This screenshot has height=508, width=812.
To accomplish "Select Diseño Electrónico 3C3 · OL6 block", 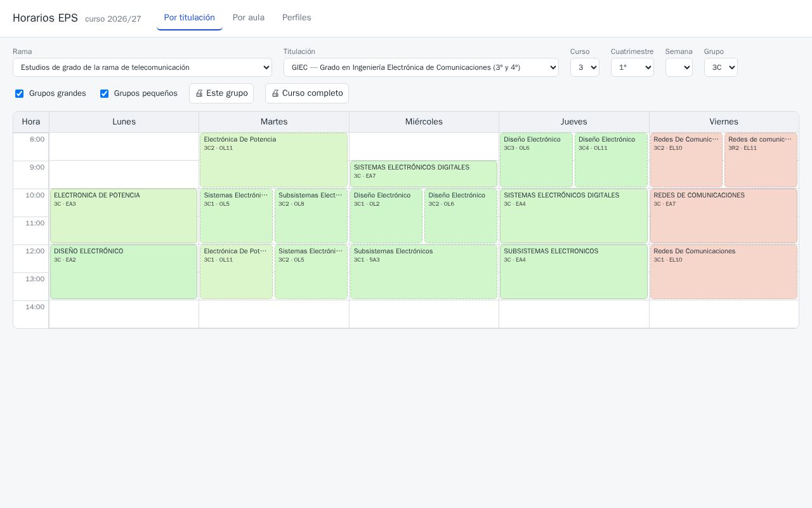I will click(x=536, y=160).
